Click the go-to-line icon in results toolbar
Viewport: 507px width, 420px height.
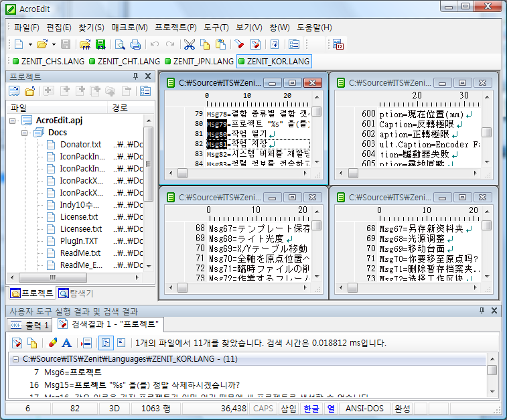[x=86, y=343]
